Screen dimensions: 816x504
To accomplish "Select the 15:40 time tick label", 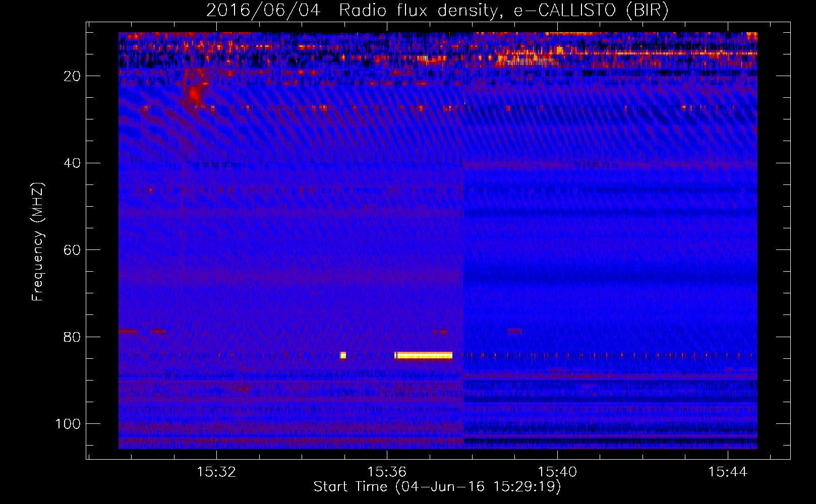I will [x=557, y=472].
